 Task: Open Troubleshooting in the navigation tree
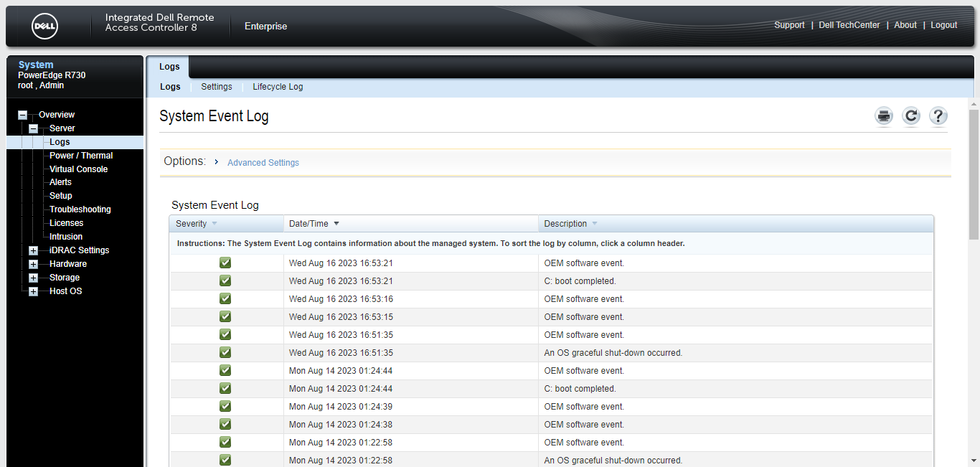pos(80,209)
